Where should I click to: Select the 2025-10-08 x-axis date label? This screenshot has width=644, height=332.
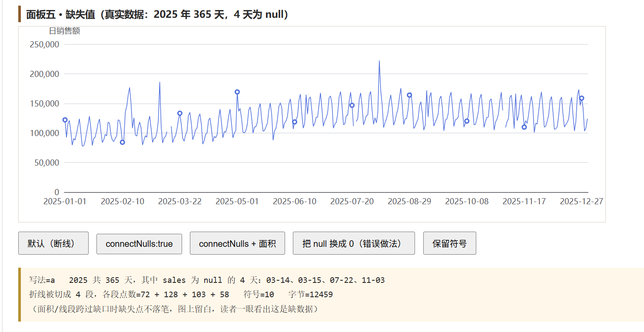(467, 202)
